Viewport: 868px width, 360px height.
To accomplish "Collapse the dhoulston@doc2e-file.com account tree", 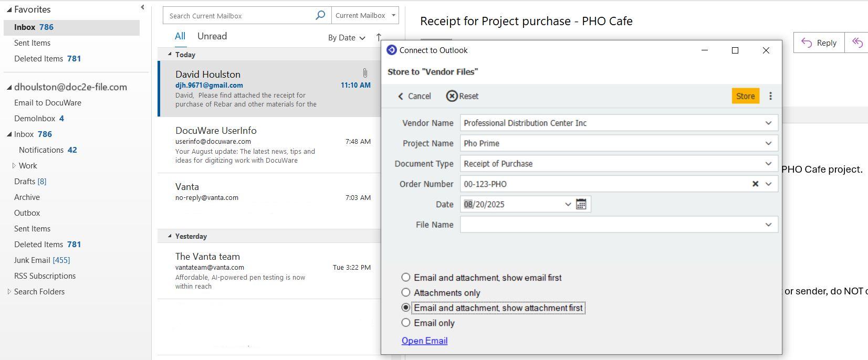I will [9, 87].
